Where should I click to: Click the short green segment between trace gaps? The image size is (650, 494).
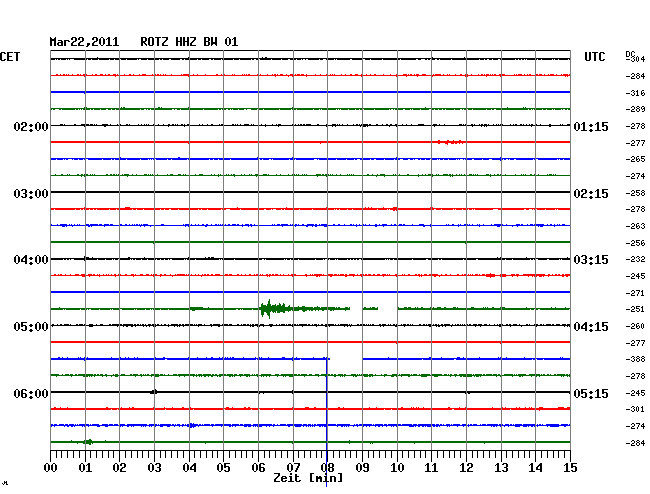coord(370,308)
